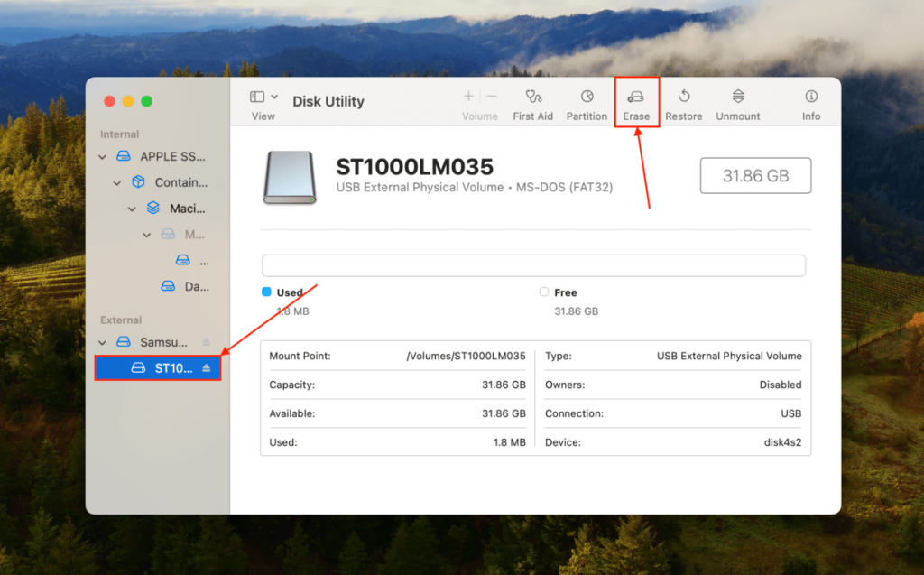Image resolution: width=924 pixels, height=575 pixels.
Task: Click the blue Used storage swatch
Action: point(266,292)
